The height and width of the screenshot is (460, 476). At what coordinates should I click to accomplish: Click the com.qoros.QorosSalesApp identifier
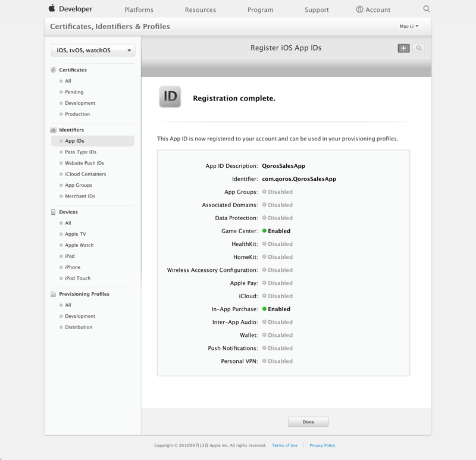(x=299, y=179)
